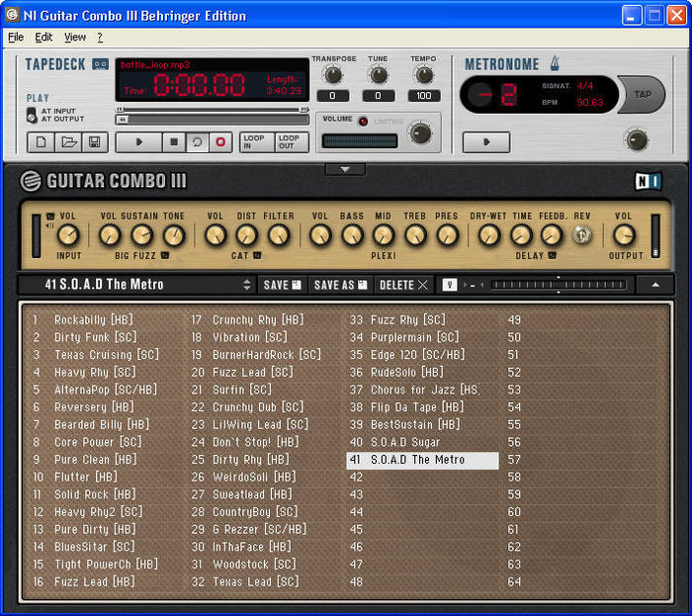Toggle the Delay power switch

552,255
